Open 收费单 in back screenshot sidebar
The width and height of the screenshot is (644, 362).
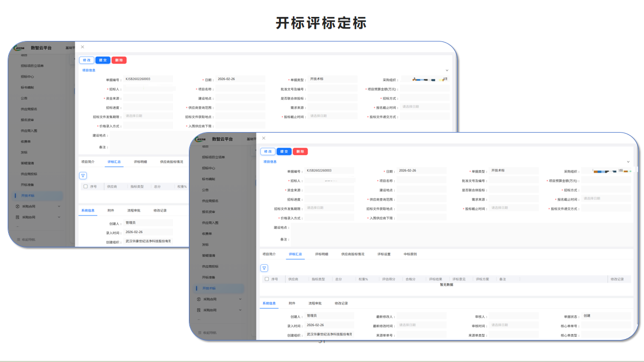coord(26,141)
